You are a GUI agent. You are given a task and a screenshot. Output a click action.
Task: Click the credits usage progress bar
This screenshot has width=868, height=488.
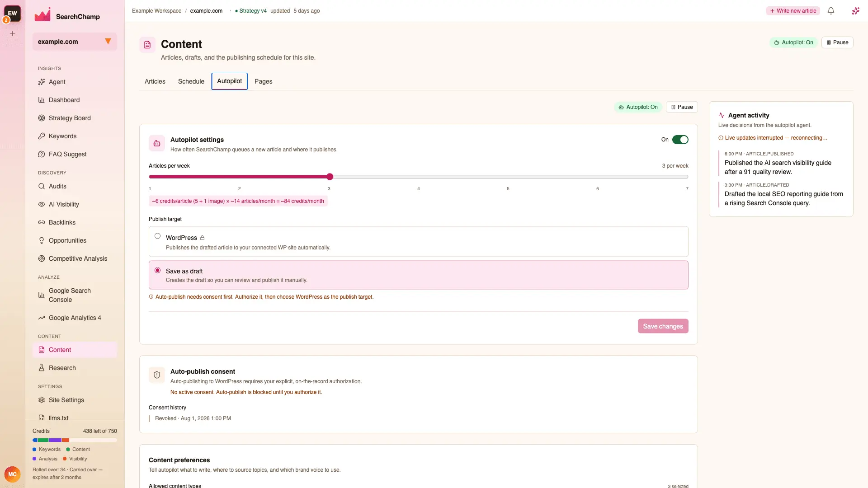75,440
